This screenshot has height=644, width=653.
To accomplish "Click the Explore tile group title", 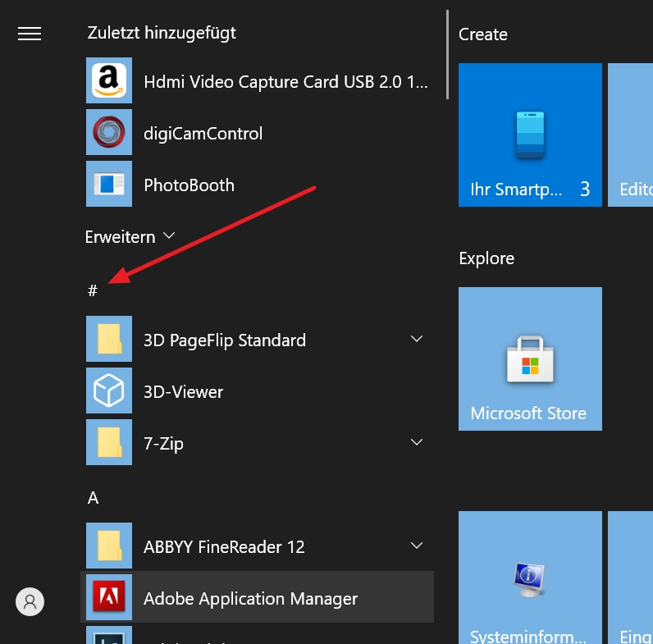I will (x=486, y=258).
